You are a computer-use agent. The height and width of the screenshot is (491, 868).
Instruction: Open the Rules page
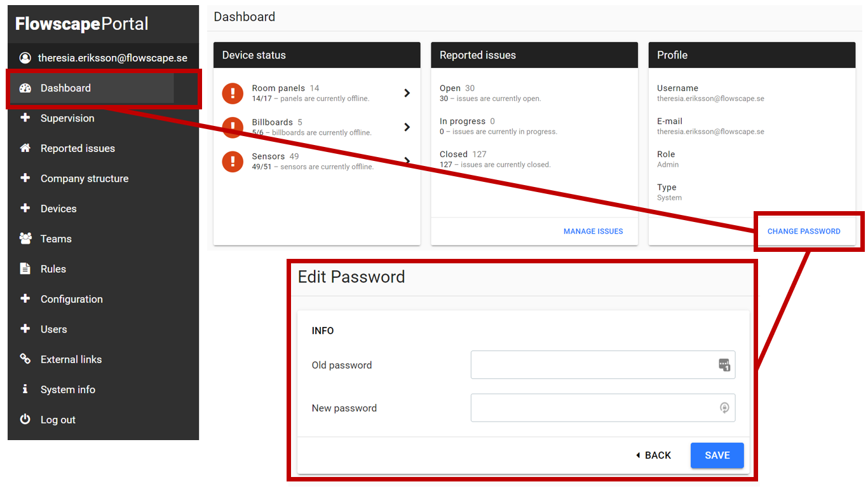point(103,269)
